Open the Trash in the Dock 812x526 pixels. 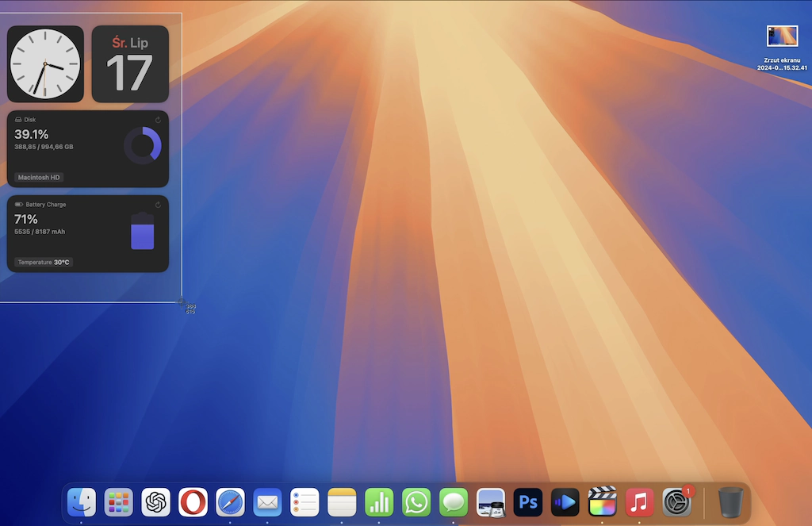pyautogui.click(x=730, y=502)
